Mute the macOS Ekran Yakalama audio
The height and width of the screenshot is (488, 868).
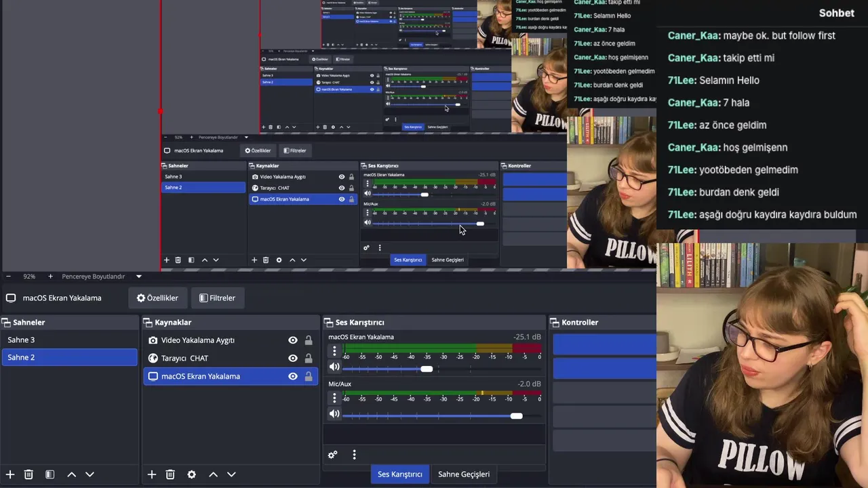pyautogui.click(x=334, y=367)
